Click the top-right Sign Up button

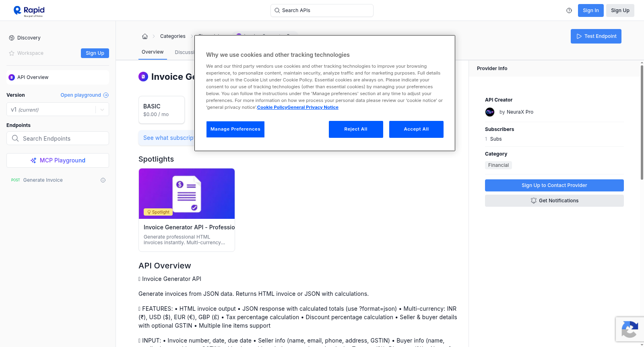pos(620,10)
